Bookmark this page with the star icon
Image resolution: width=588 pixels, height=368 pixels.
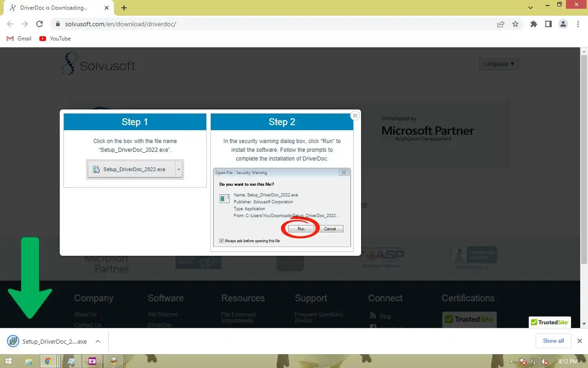(x=515, y=24)
